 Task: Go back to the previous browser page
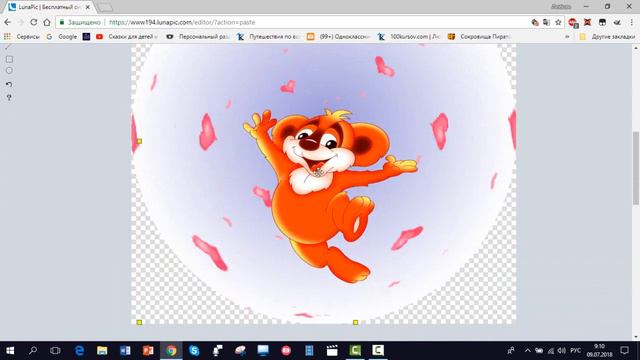point(8,22)
